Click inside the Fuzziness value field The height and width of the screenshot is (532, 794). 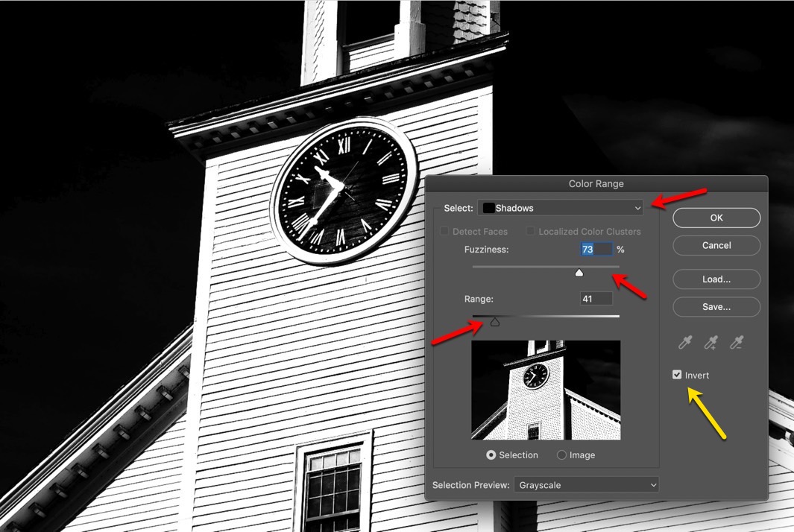[596, 250]
